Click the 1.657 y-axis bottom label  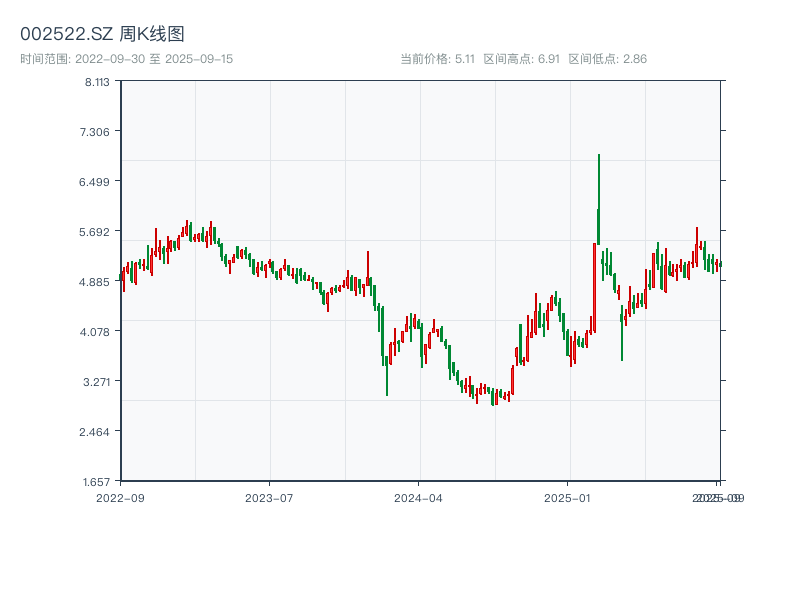click(x=97, y=482)
